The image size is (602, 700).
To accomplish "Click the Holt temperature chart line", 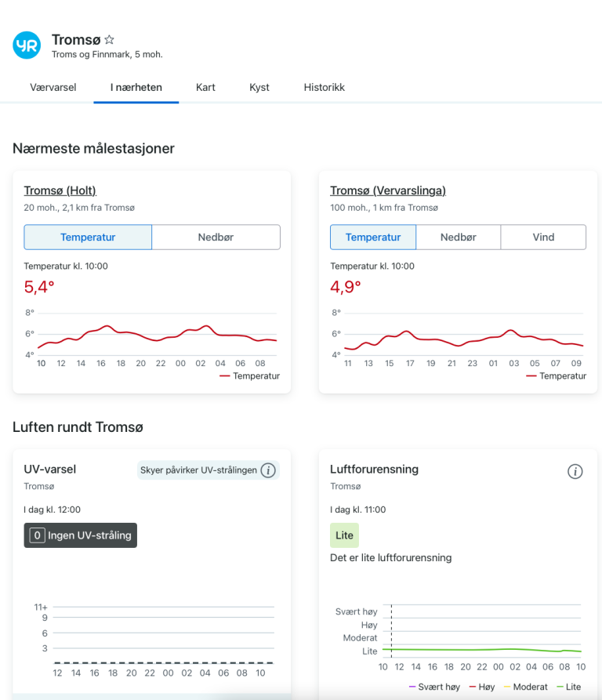I will tap(157, 335).
